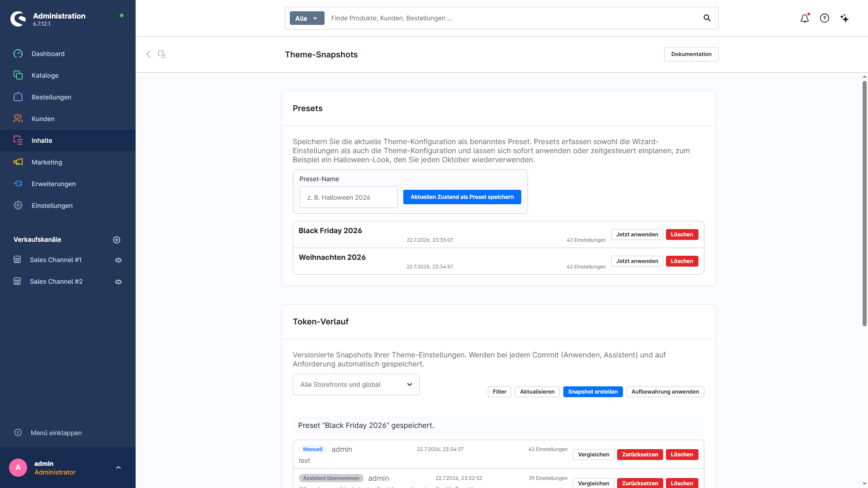Viewport: 868px width, 488px height.
Task: Click the Bestellungen bag icon
Action: 18,97
